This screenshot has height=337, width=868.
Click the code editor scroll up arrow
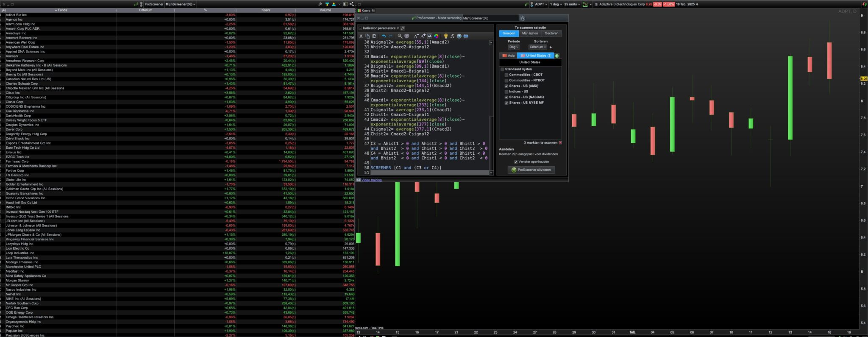point(491,42)
